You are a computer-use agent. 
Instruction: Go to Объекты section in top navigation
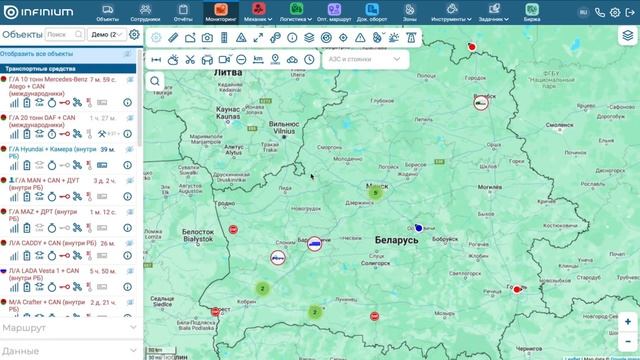107,12
